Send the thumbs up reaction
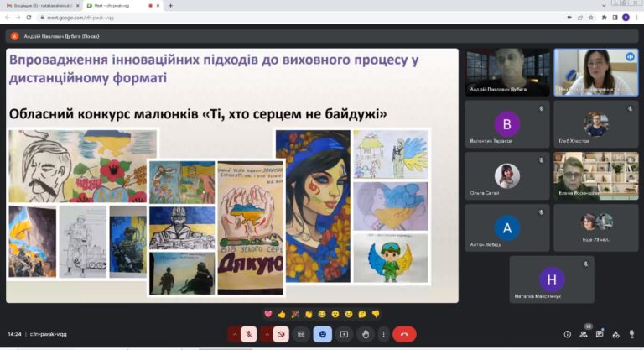The width and height of the screenshot is (644, 350). [x=282, y=314]
